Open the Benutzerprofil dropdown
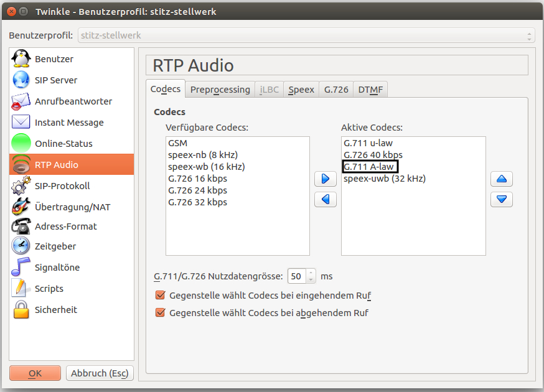The width and height of the screenshot is (544, 392). point(306,35)
